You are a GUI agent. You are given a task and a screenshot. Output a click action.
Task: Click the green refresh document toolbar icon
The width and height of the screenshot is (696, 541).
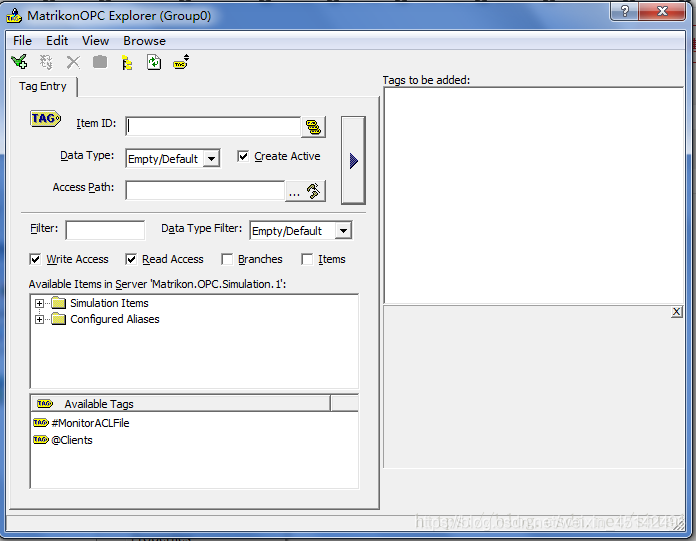(x=154, y=62)
